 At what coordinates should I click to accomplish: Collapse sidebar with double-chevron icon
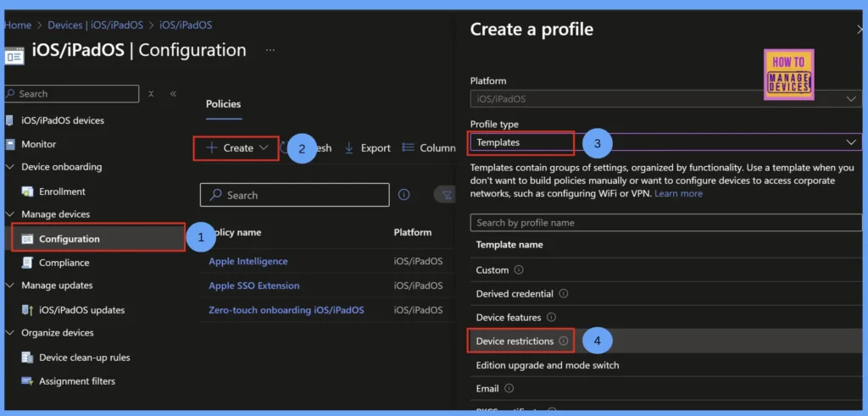click(173, 94)
